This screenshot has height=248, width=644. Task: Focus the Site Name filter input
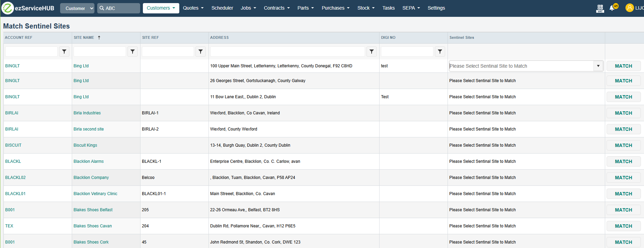click(x=100, y=52)
